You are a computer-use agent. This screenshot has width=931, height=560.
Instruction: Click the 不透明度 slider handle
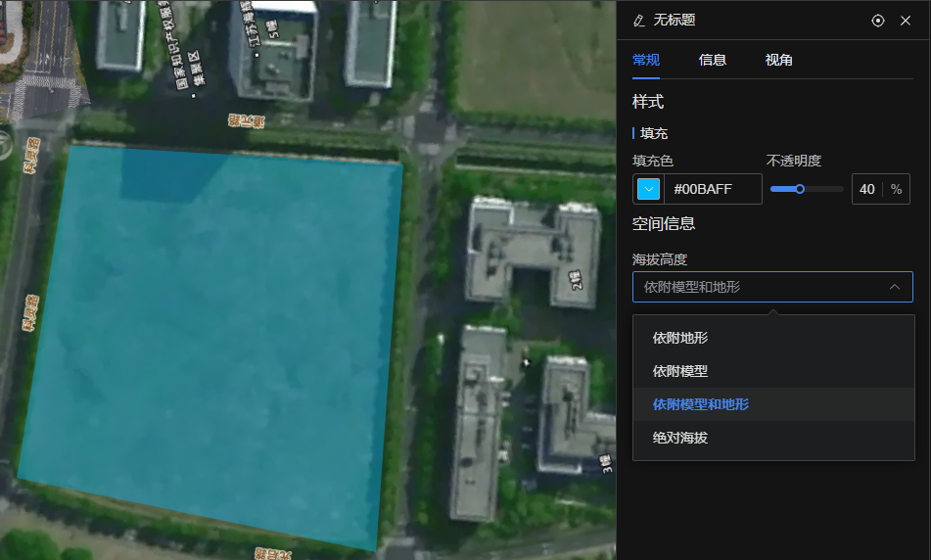[800, 189]
